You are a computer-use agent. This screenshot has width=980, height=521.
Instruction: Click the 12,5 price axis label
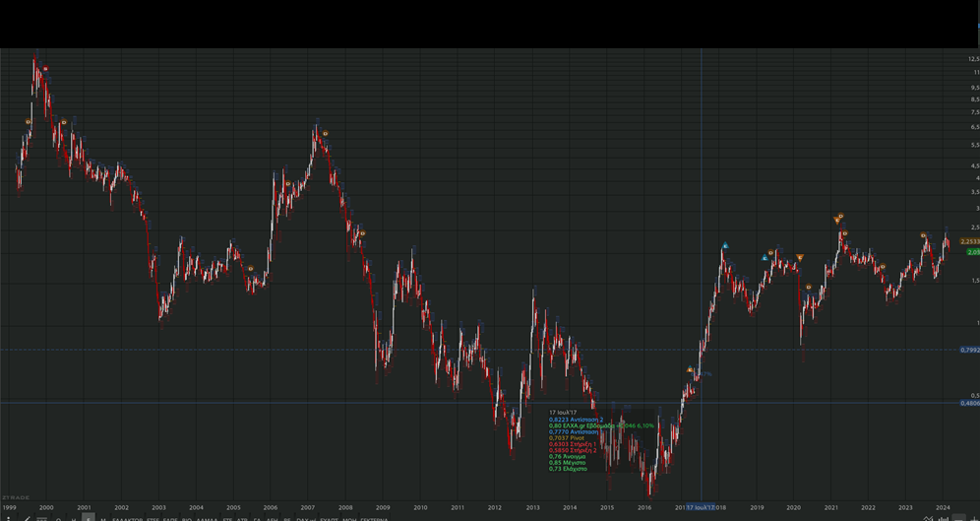(x=974, y=59)
